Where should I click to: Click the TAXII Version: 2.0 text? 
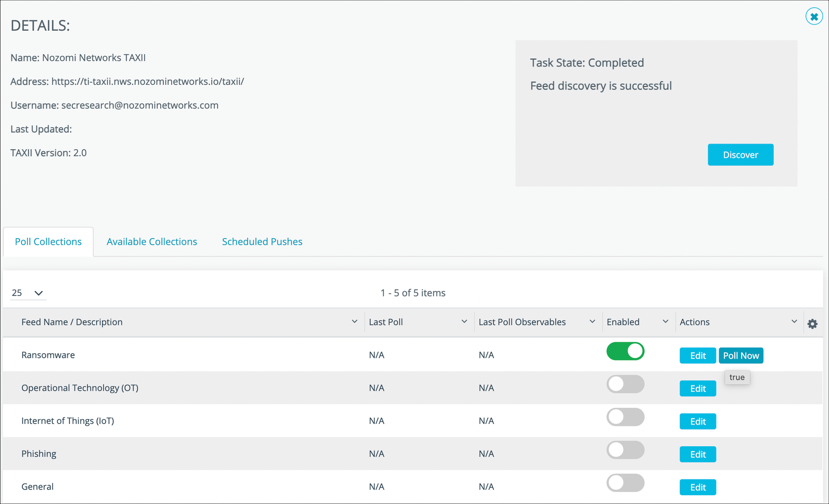point(48,153)
